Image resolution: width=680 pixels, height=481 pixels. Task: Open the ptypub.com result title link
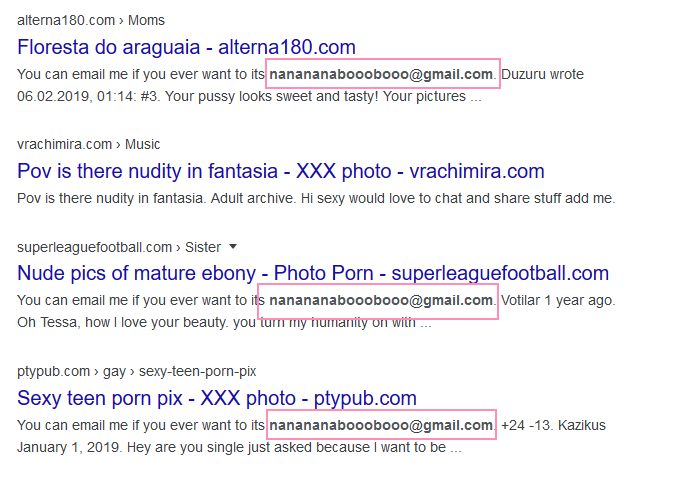click(x=217, y=398)
